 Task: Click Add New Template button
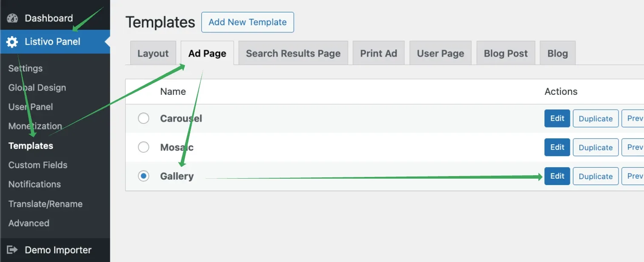[x=248, y=22]
